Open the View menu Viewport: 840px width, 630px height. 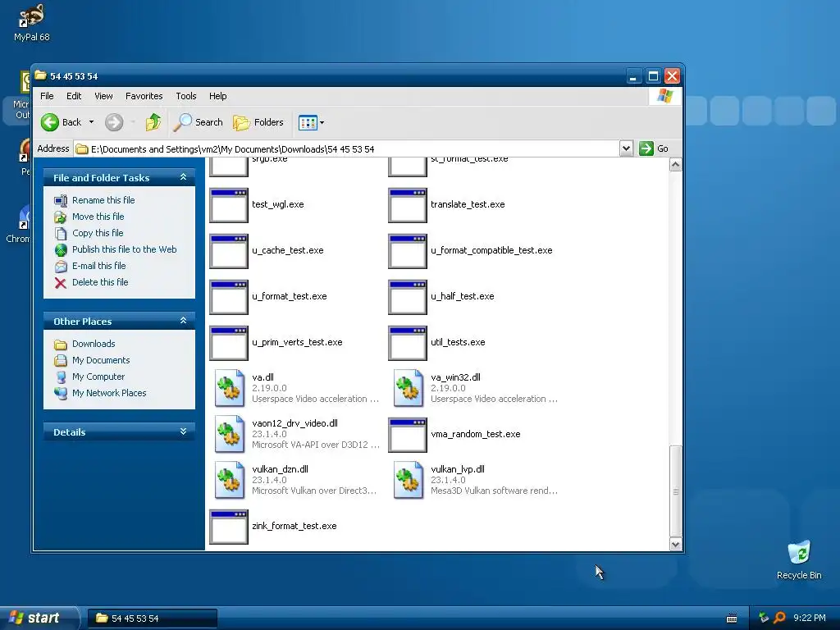(x=103, y=96)
